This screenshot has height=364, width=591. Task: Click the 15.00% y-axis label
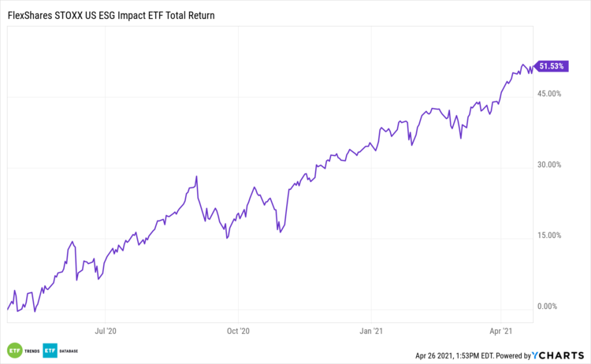point(548,236)
